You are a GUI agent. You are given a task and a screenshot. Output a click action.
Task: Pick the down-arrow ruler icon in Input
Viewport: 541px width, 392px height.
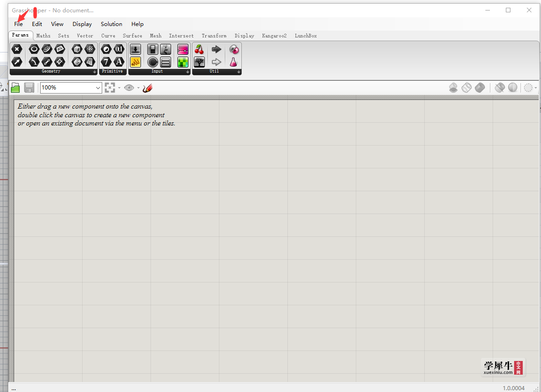coord(135,49)
